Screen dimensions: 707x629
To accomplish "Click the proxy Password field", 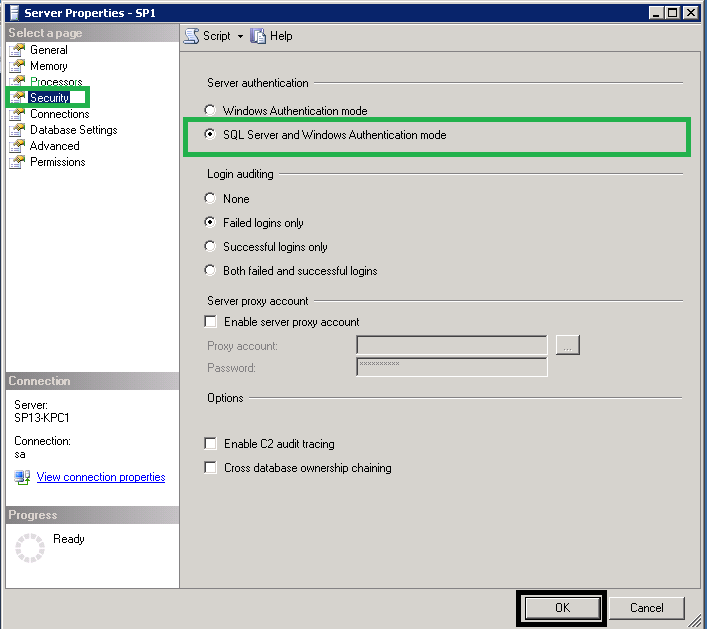I will (x=452, y=367).
